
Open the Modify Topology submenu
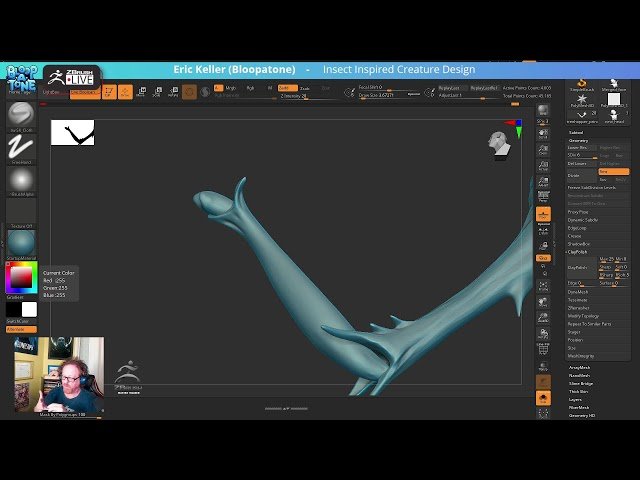click(584, 315)
